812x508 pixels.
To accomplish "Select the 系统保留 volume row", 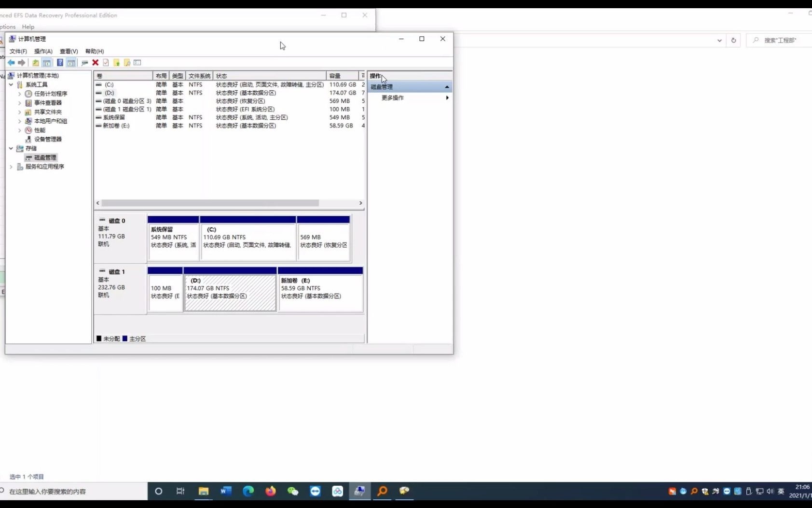I will click(230, 117).
